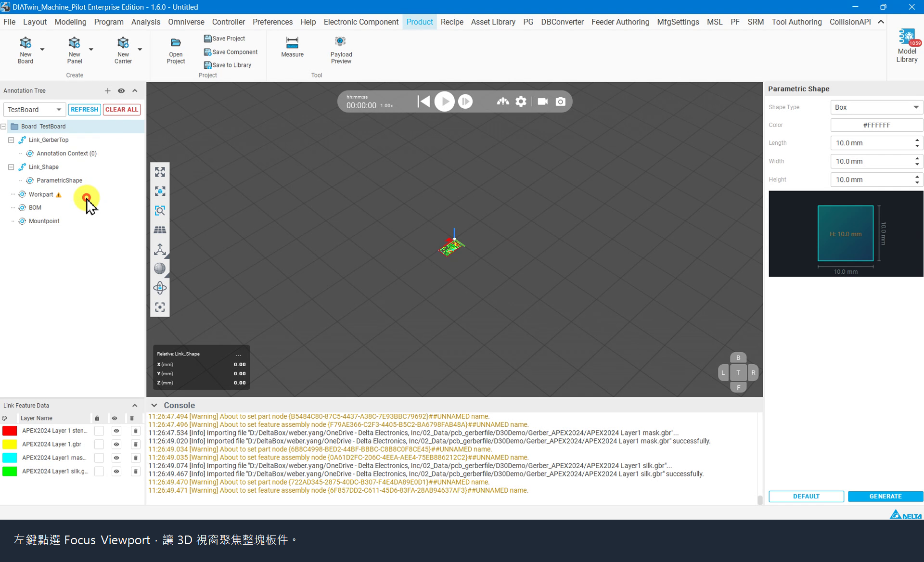Click the orbit camera viewport icon
This screenshot has width=924, height=562.
160,288
